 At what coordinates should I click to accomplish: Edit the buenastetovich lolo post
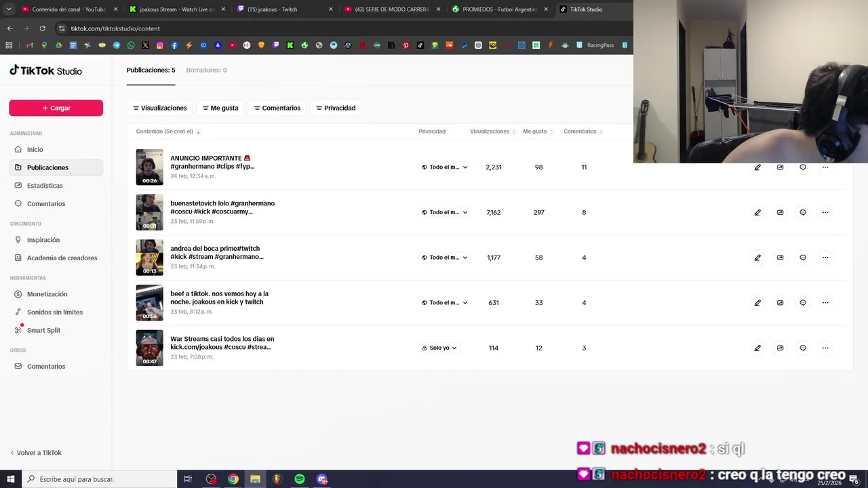757,212
